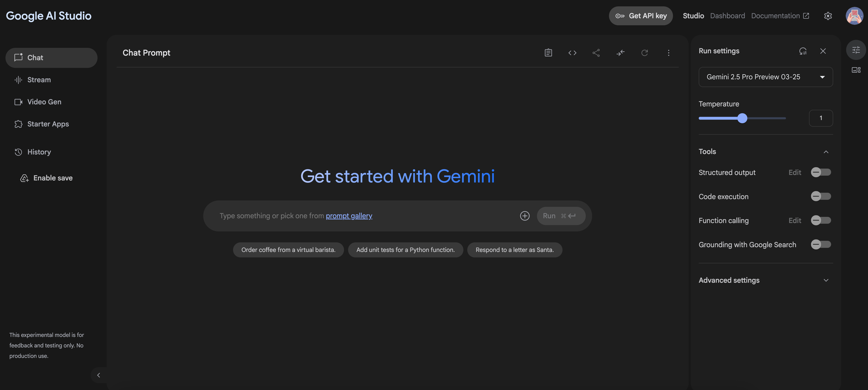Toggle Code execution switch

click(x=821, y=196)
